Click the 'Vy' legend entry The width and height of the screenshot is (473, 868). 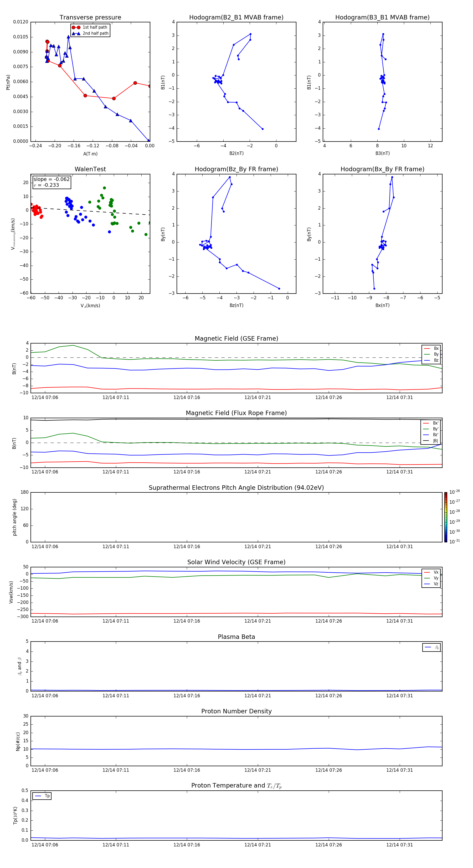pos(431,578)
